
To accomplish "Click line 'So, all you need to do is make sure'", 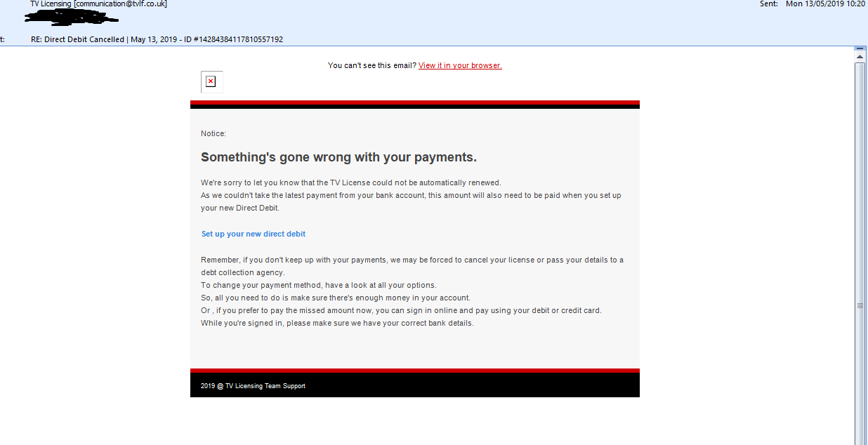I will (336, 298).
